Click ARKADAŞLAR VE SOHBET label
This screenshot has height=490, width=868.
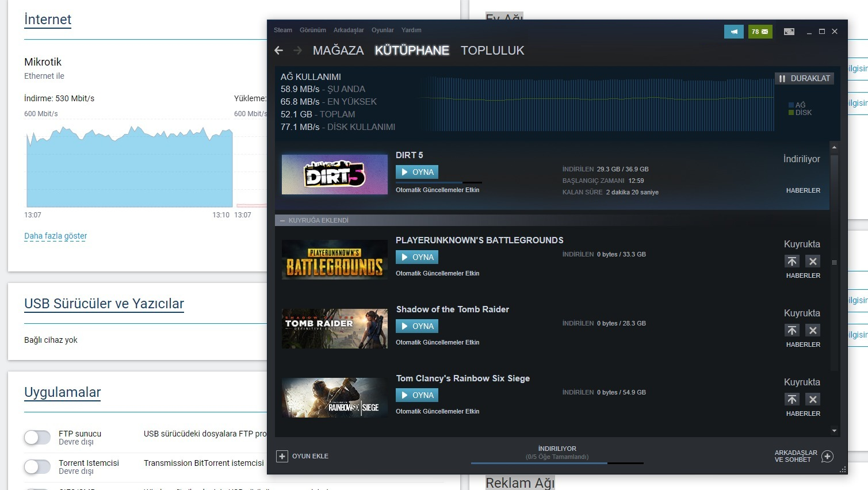point(796,456)
